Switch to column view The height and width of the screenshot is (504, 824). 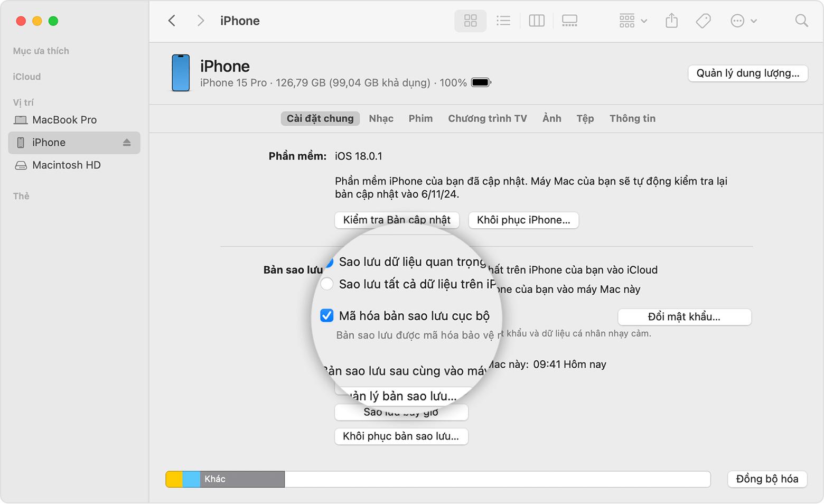537,21
